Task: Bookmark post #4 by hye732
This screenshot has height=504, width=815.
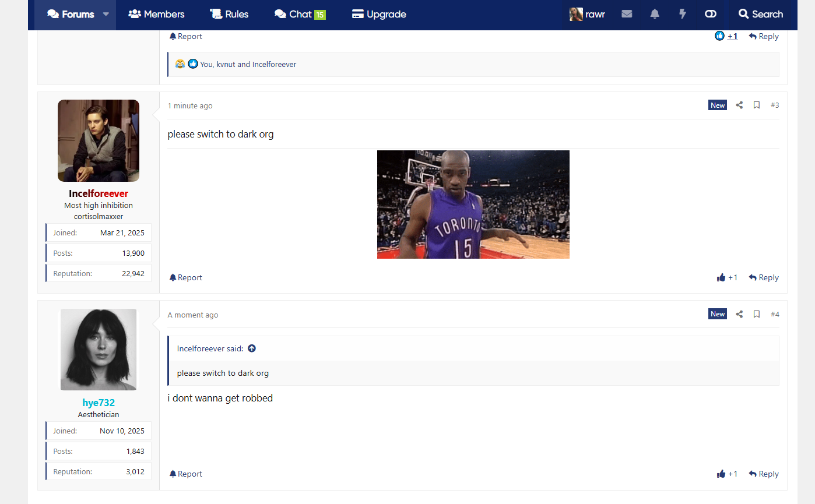Action: 757,314
